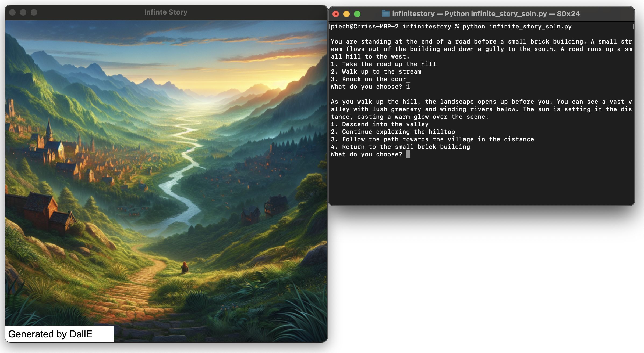Image resolution: width=644 pixels, height=353 pixels.
Task: Click the folder icon in terminal title
Action: point(385,14)
